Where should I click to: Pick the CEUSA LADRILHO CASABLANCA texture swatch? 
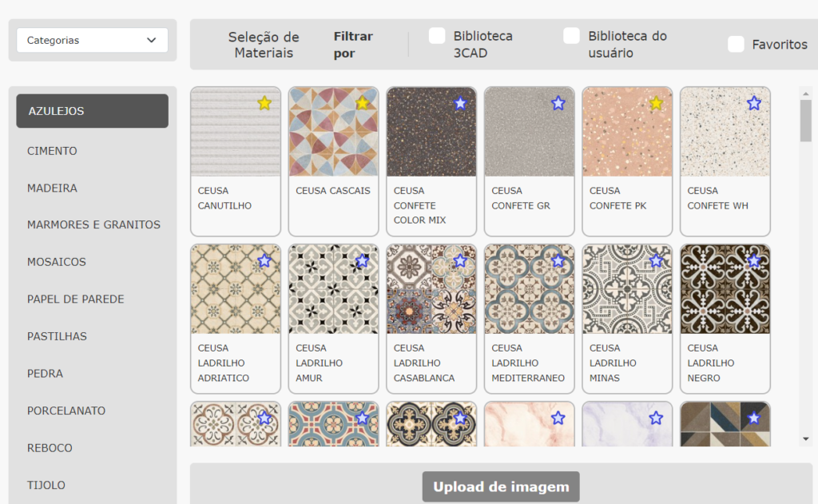coord(432,289)
